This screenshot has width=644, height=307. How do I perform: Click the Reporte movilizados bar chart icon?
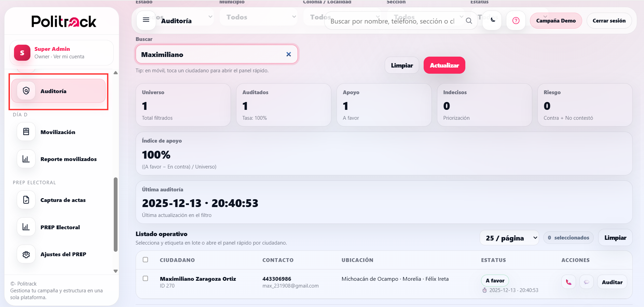26,159
